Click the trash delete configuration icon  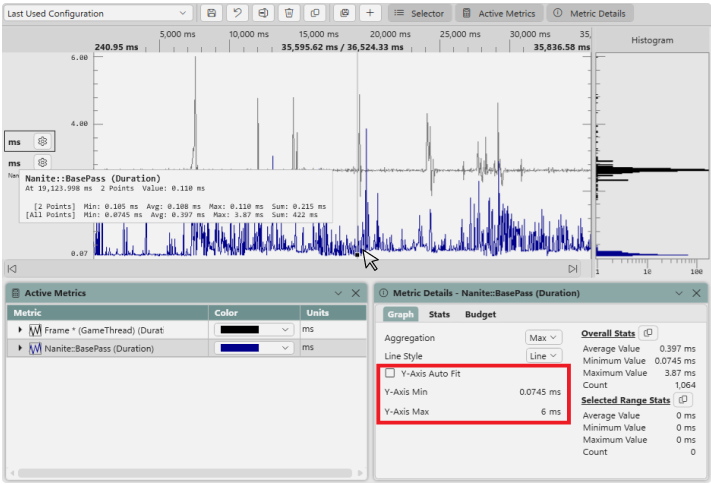click(289, 13)
